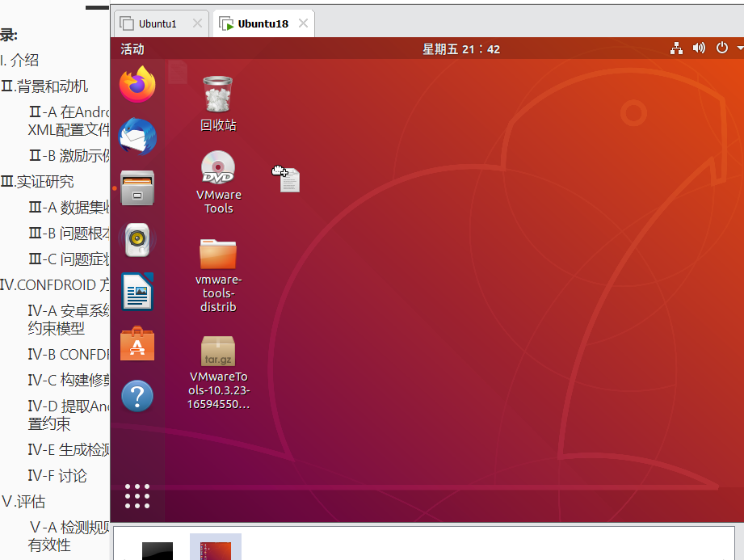Show applications grid at the dock bottom
744x560 pixels.
tap(137, 496)
